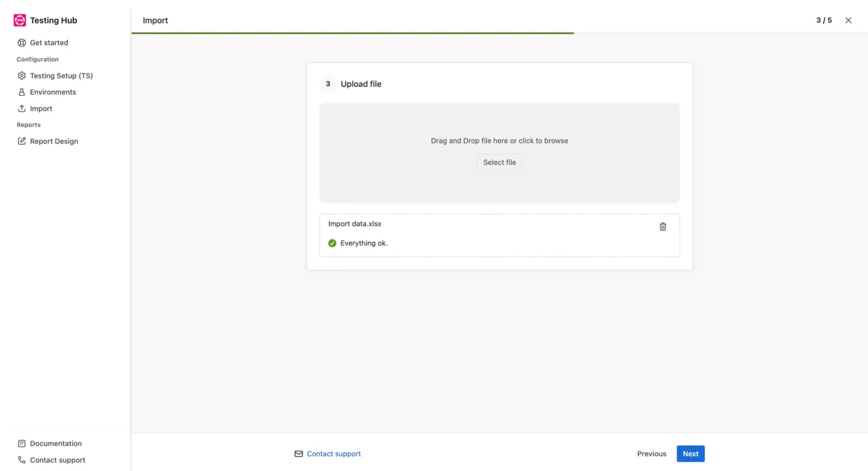
Task: Open the Reports section header
Action: click(x=29, y=124)
